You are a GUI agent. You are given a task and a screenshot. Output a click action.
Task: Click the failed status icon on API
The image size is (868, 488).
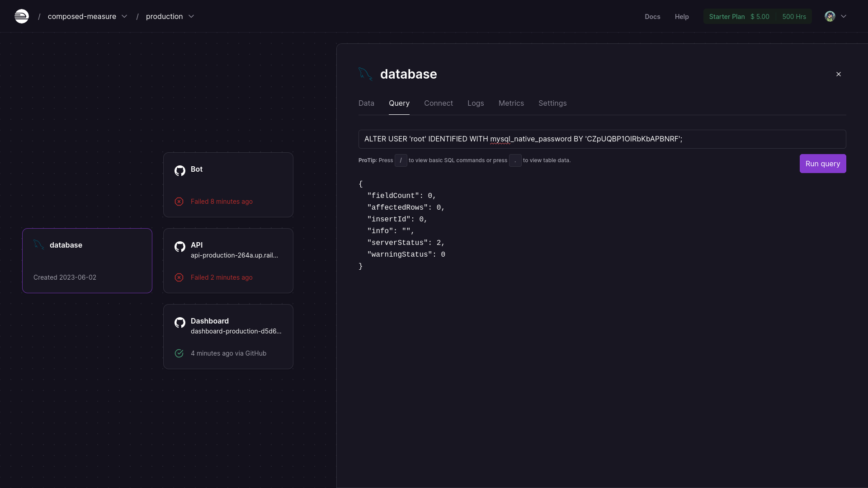[x=179, y=277]
